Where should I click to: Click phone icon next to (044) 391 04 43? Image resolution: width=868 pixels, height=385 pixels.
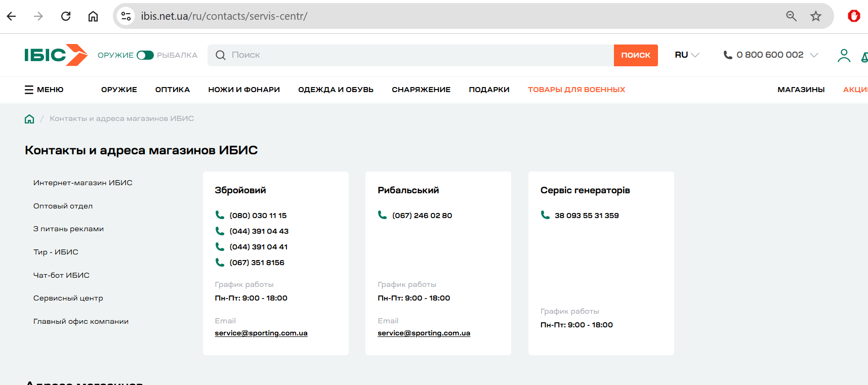click(x=220, y=231)
